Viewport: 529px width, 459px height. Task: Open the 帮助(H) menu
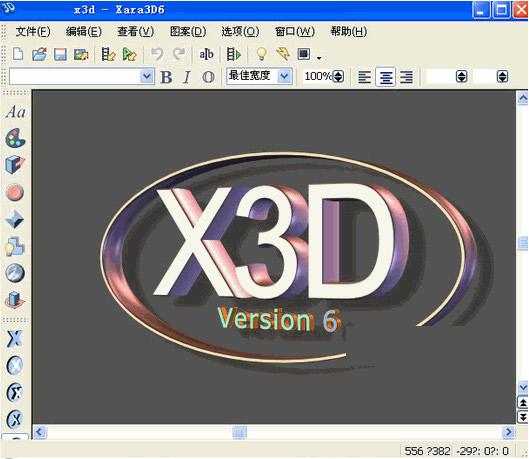tap(349, 31)
